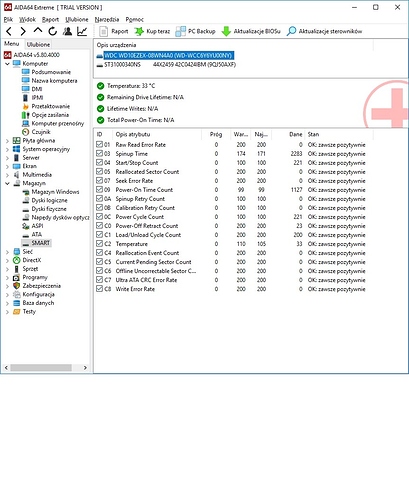The width and height of the screenshot is (409, 500).
Task: Sort by the Stan column header
Action: click(339, 134)
